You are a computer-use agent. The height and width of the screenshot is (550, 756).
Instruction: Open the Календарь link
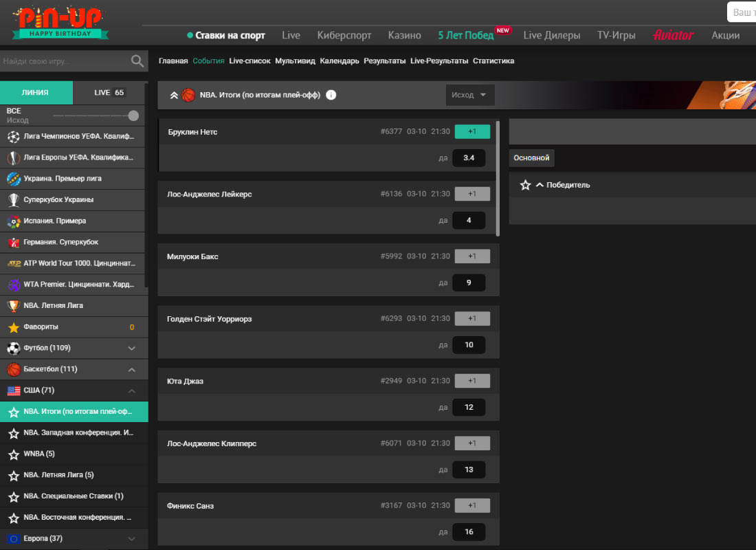click(340, 61)
